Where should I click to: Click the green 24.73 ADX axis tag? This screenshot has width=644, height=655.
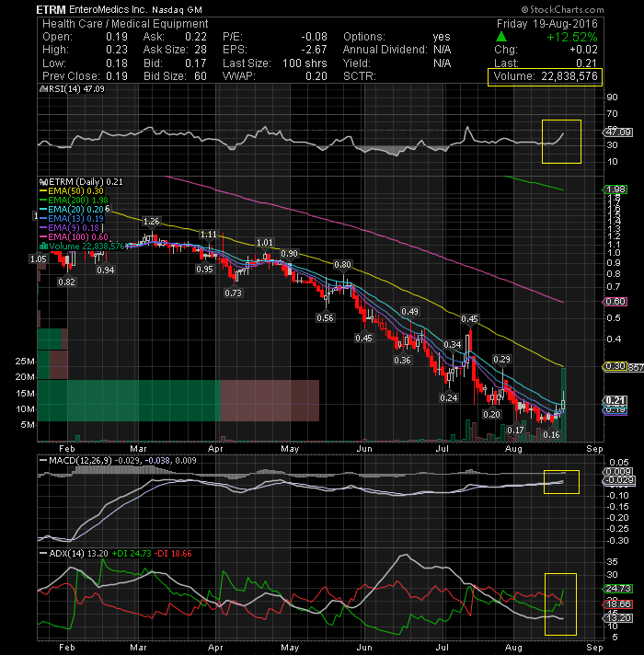tap(618, 589)
